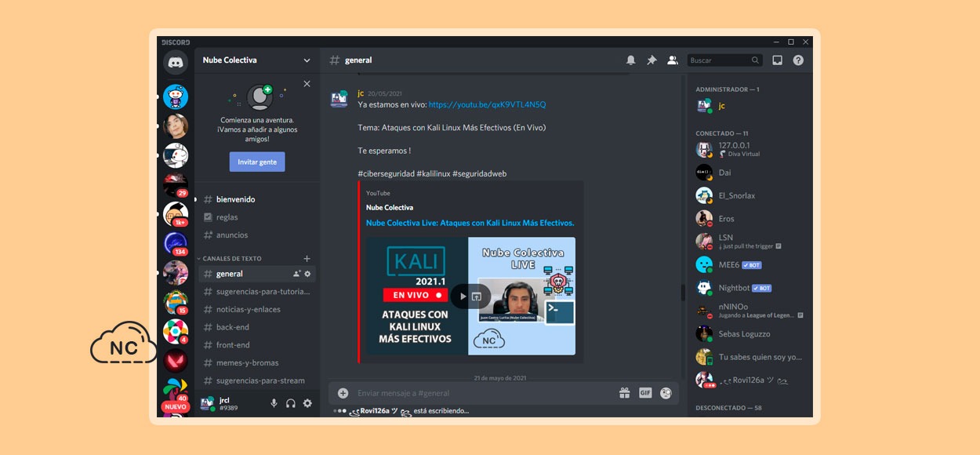Screen dimensions: 980x455
Task: Switch to the memes-y-bromas channel
Action: pyautogui.click(x=257, y=363)
